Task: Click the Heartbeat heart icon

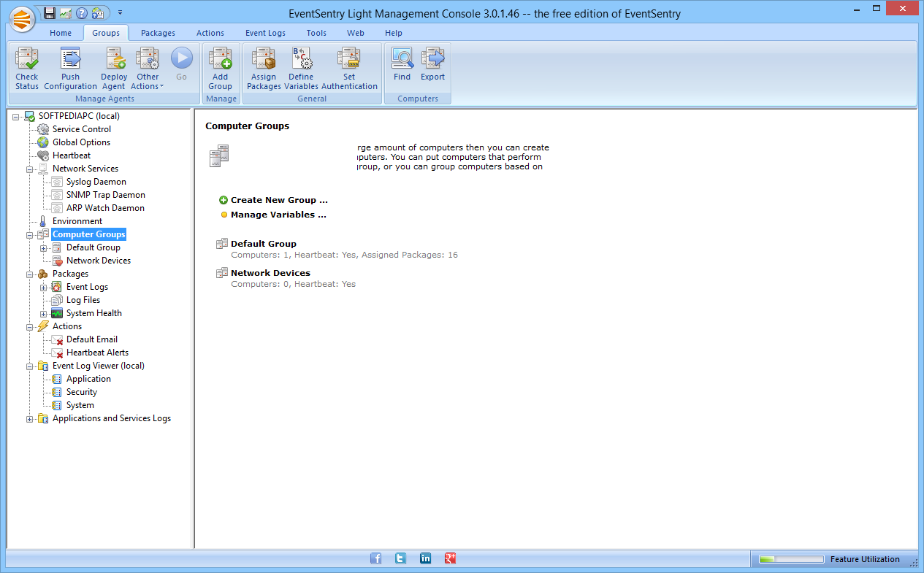Action: click(x=43, y=155)
